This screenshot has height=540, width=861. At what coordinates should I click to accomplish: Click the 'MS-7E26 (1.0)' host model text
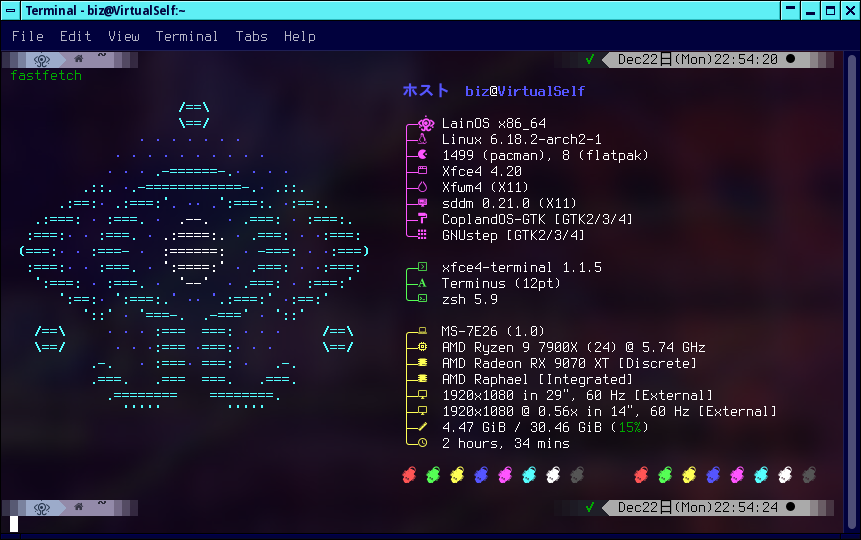click(x=493, y=331)
